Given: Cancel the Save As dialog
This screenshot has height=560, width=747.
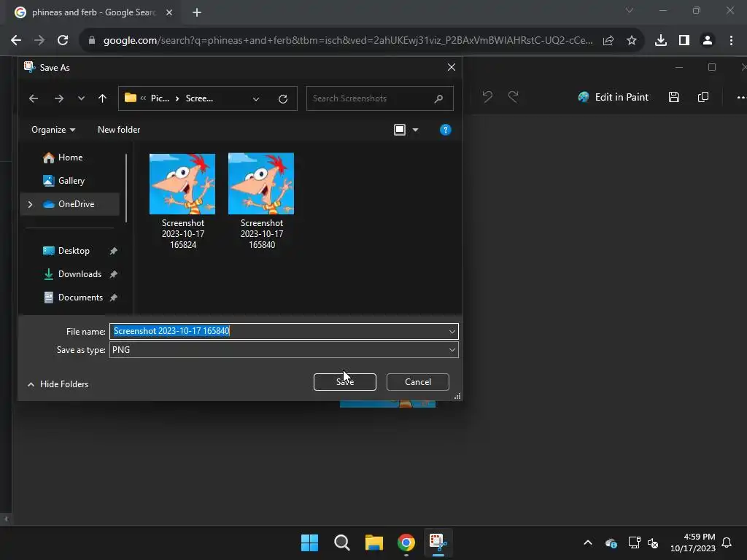Looking at the screenshot, I should point(418,382).
